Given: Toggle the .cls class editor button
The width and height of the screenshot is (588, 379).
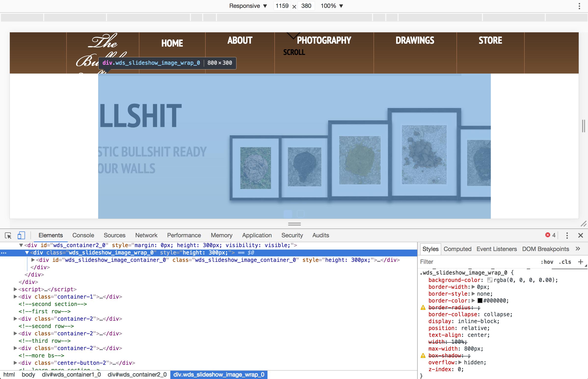Looking at the screenshot, I should (x=565, y=262).
